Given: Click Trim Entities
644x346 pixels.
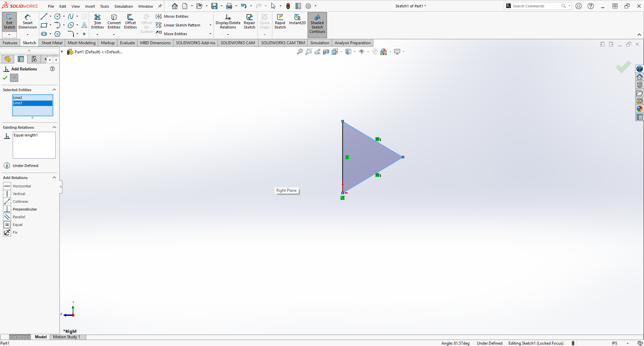Looking at the screenshot, I should pos(98,22).
